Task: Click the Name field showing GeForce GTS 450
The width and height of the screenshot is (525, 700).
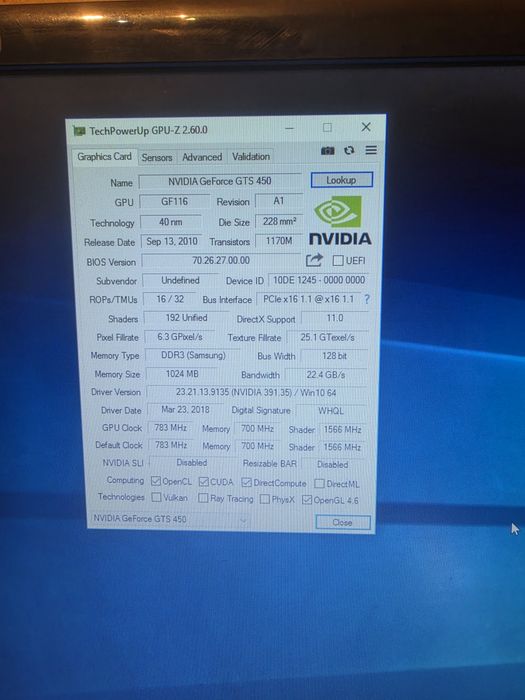Action: [220, 181]
